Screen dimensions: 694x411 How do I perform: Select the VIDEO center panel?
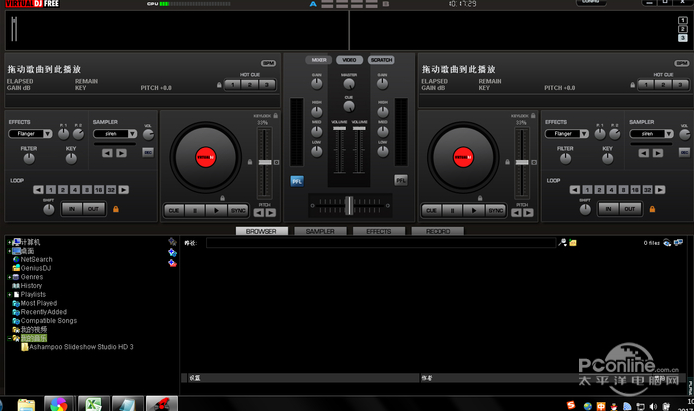click(349, 60)
